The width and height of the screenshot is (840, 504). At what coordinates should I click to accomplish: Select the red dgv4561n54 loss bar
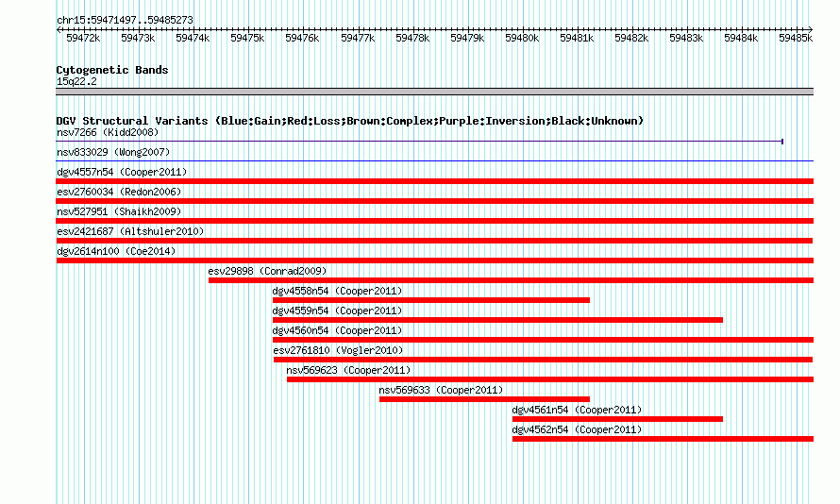[617, 419]
